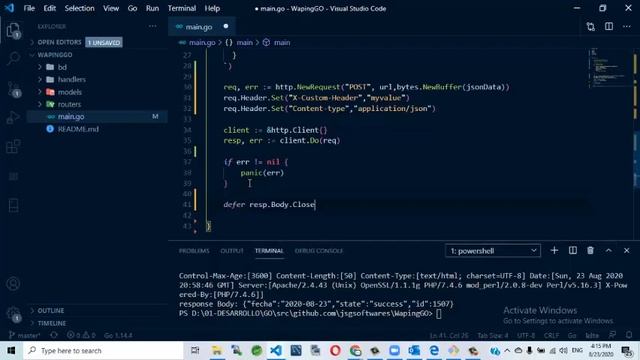The width and height of the screenshot is (640, 360).
Task: Open errors and warnings count in status bar
Action: tap(81, 335)
